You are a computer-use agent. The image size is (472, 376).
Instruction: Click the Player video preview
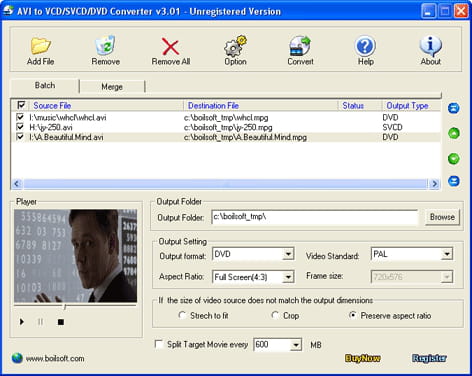point(75,256)
